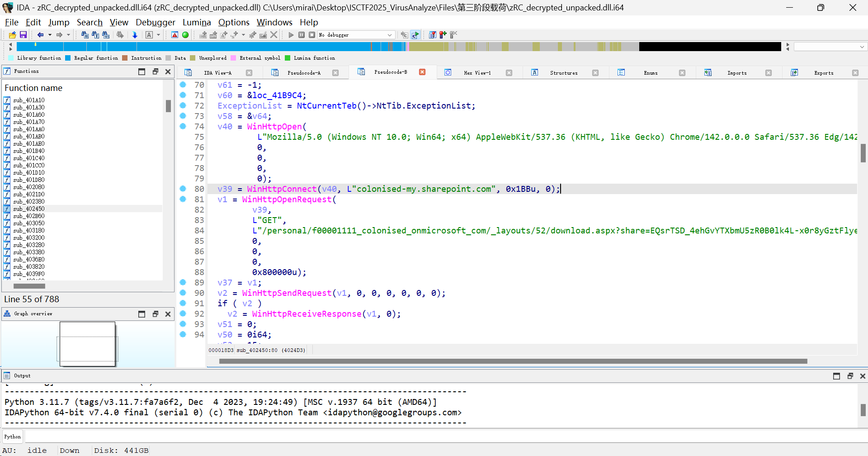Click the WinHttpConnect call on line 80
The width and height of the screenshot is (868, 456).
click(282, 189)
